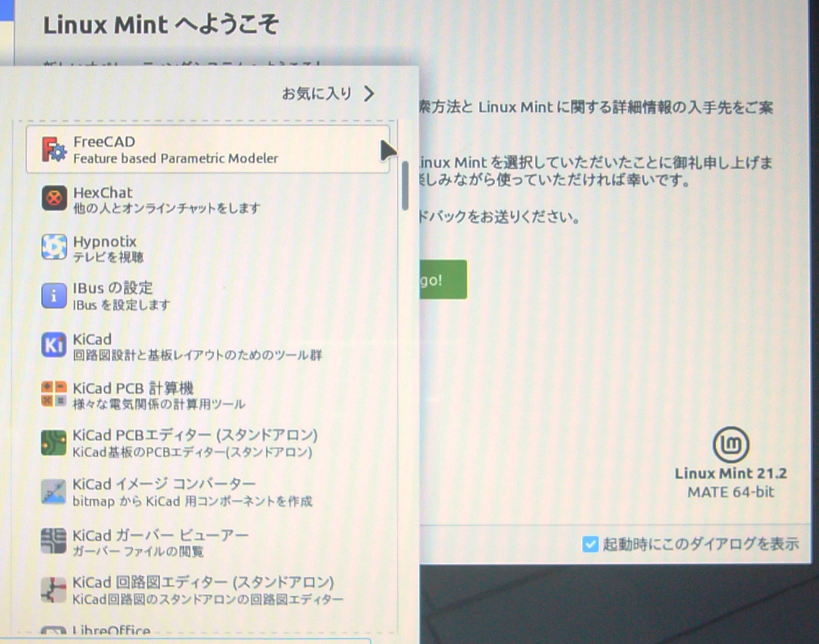The image size is (819, 644).
Task: Select KiCad イメージ コンバーター label
Action: (164, 484)
